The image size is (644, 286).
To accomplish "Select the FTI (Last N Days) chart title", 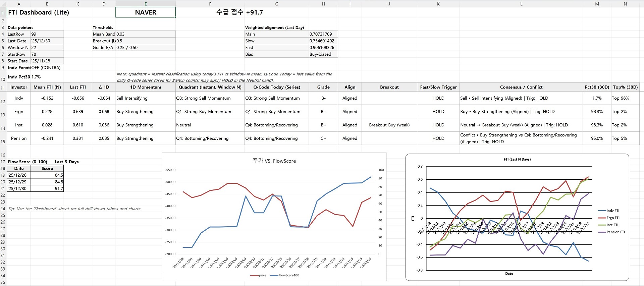I will pos(517,159).
